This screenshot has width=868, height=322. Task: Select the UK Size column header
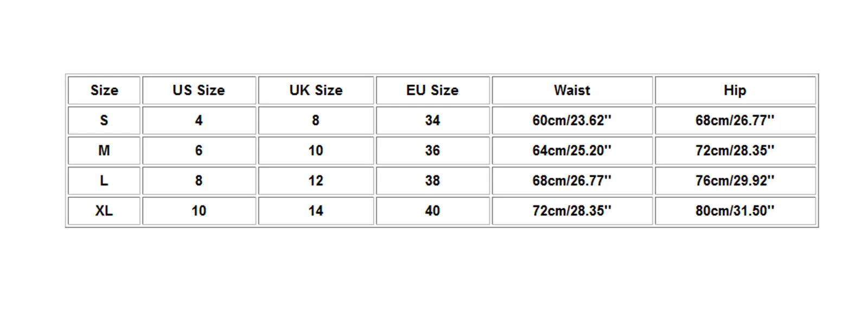tap(316, 90)
